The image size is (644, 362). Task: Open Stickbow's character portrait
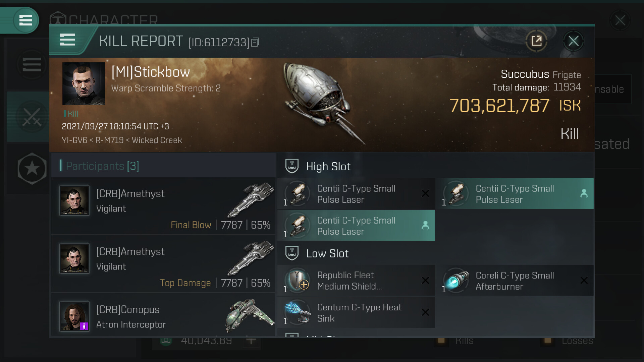pos(84,83)
